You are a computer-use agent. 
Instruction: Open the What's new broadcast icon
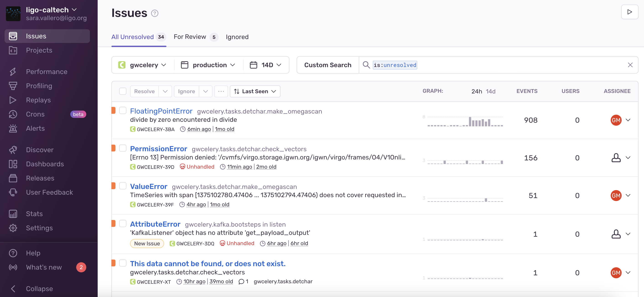pos(13,267)
